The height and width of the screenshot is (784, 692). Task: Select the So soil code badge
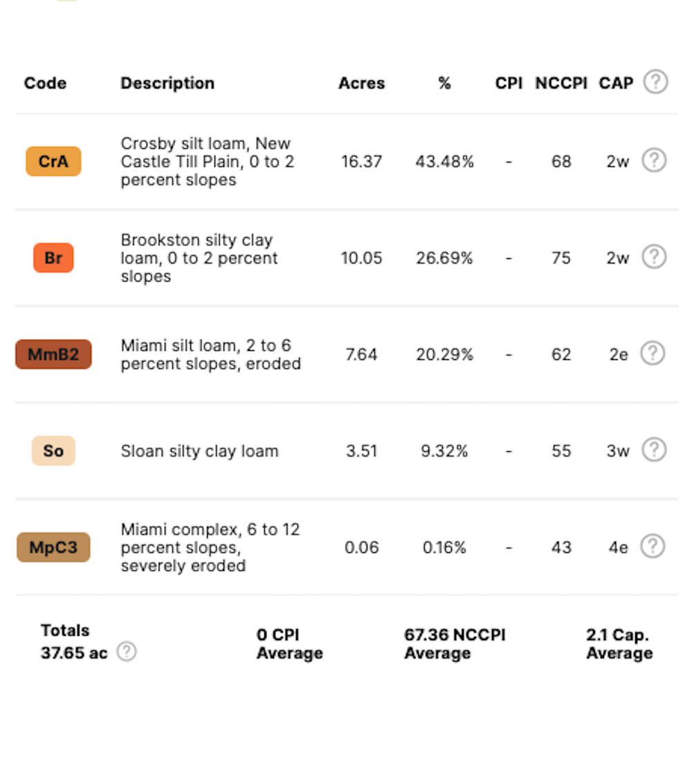(53, 451)
